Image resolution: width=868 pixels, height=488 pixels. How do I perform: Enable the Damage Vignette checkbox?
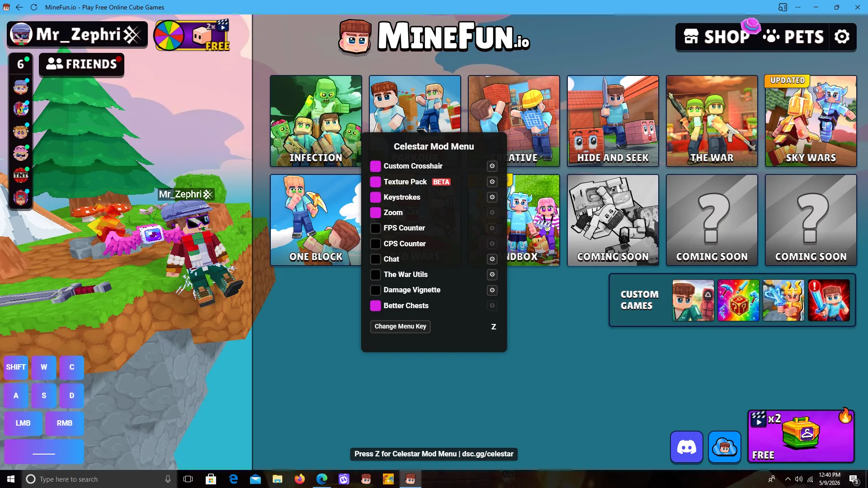click(375, 290)
